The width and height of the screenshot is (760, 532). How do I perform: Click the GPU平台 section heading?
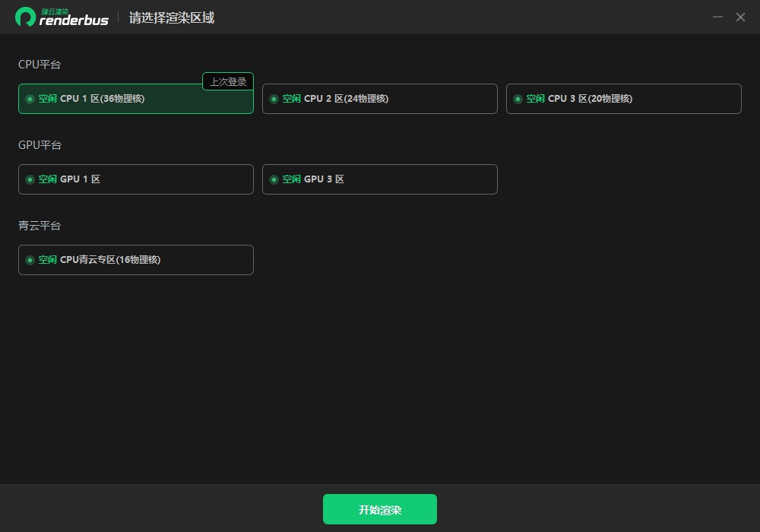pyautogui.click(x=40, y=145)
